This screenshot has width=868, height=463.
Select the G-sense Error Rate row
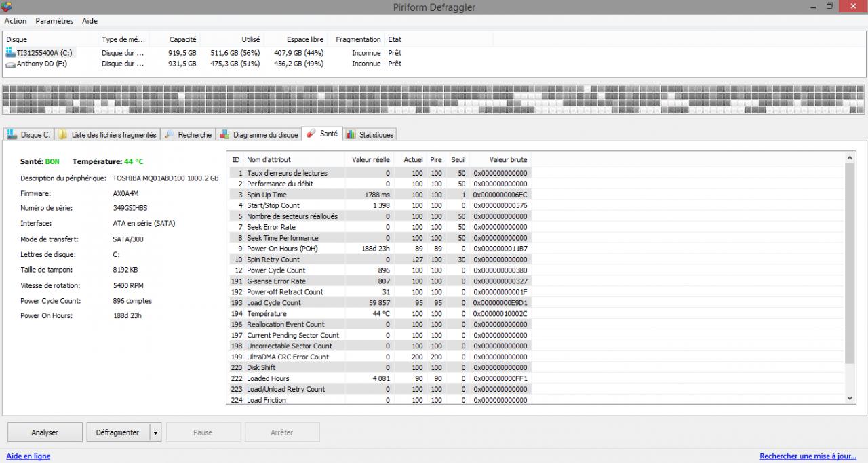(x=378, y=281)
